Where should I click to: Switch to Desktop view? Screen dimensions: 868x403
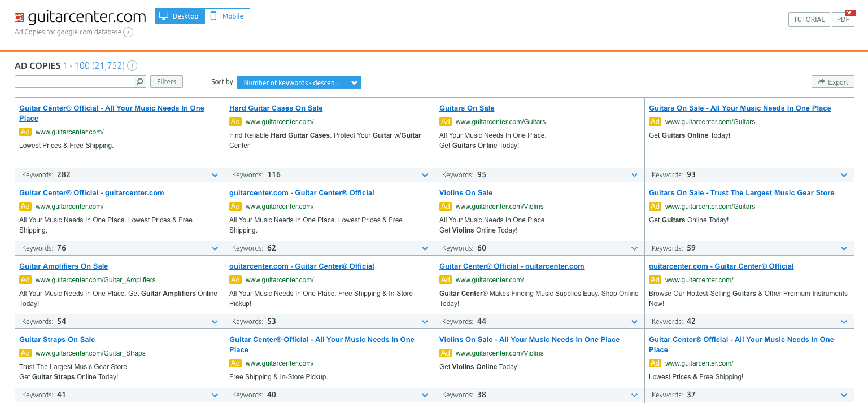pos(180,16)
